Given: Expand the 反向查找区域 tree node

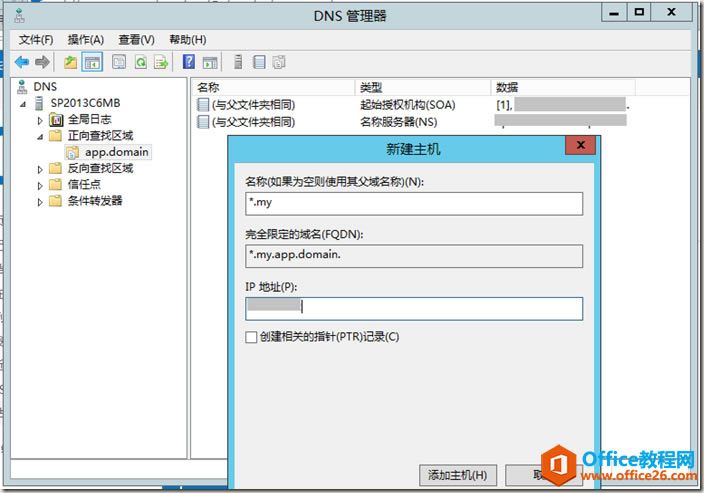Looking at the screenshot, I should (40, 169).
